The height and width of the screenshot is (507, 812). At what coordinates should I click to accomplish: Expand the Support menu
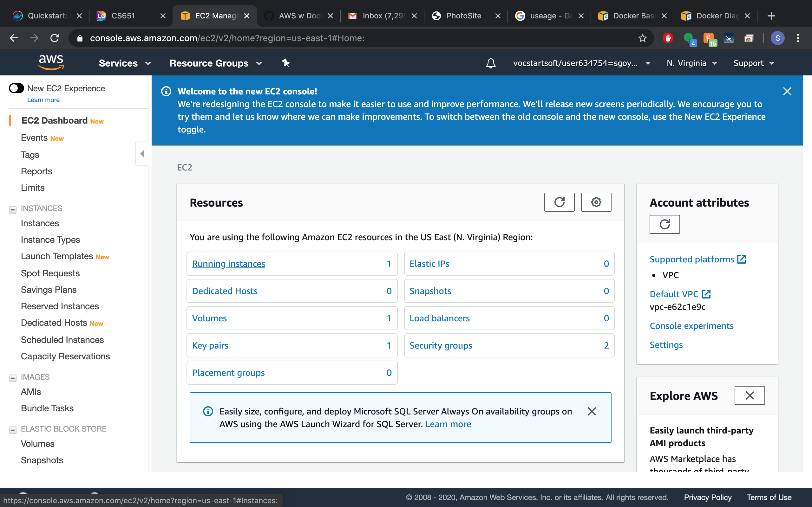pyautogui.click(x=753, y=63)
